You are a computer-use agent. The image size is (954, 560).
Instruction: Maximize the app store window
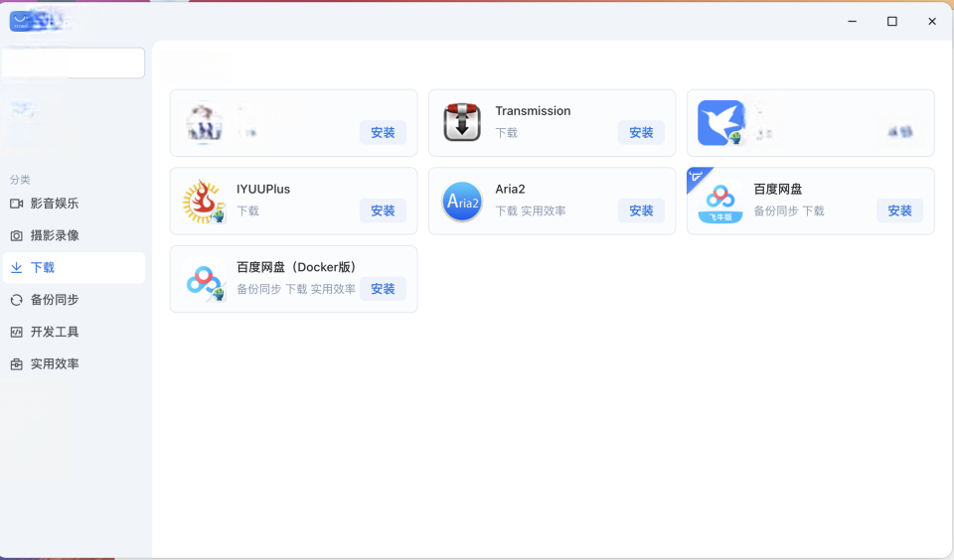pyautogui.click(x=892, y=21)
